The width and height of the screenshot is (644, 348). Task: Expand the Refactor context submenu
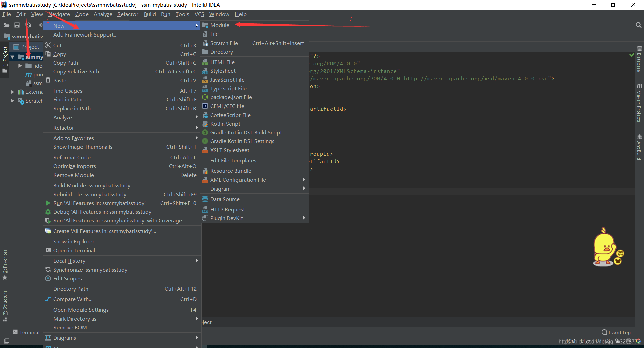coord(122,128)
